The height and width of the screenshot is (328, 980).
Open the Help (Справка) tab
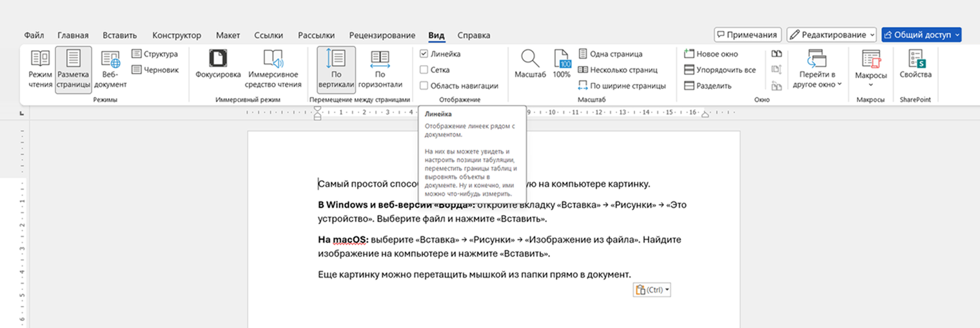pyautogui.click(x=474, y=36)
